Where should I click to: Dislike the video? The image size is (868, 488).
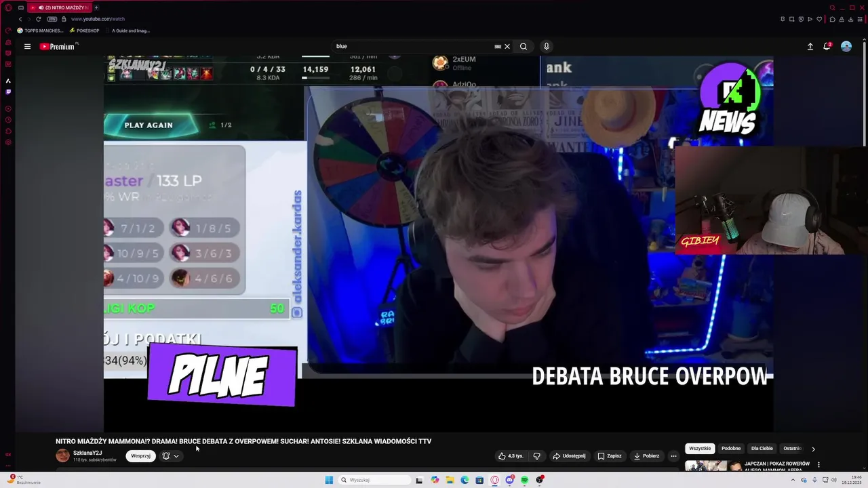point(536,456)
